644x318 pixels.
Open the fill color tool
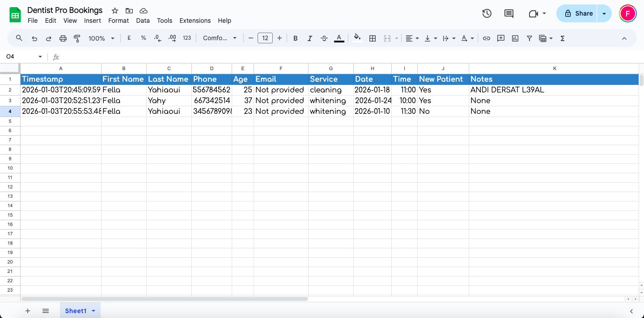pos(356,38)
